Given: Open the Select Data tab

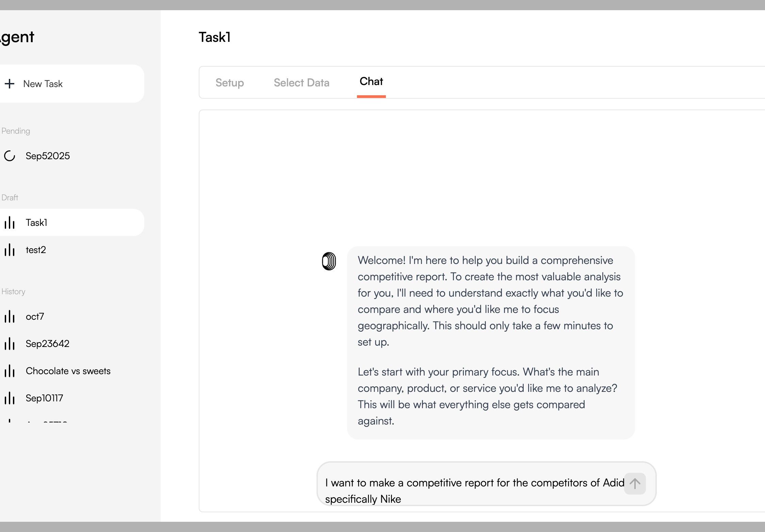Looking at the screenshot, I should click(x=302, y=83).
